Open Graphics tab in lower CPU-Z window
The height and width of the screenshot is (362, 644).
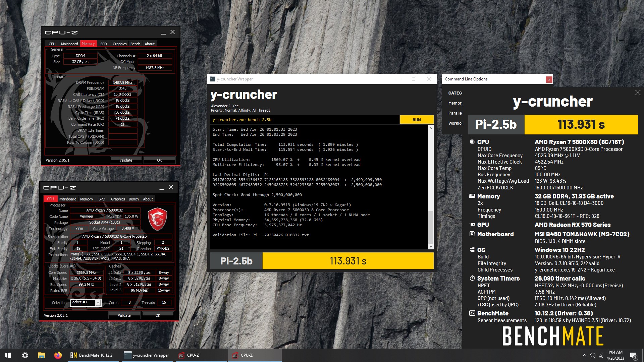click(118, 199)
